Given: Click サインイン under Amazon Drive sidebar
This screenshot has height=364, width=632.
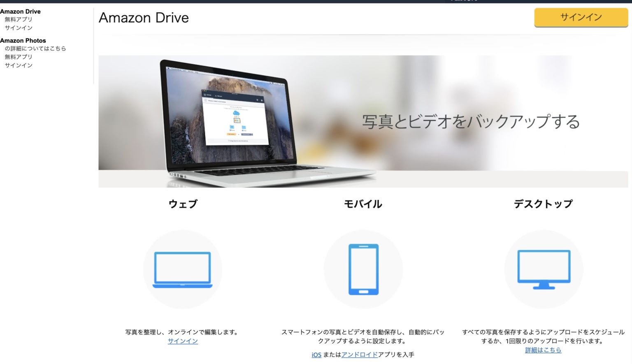Looking at the screenshot, I should (x=18, y=28).
